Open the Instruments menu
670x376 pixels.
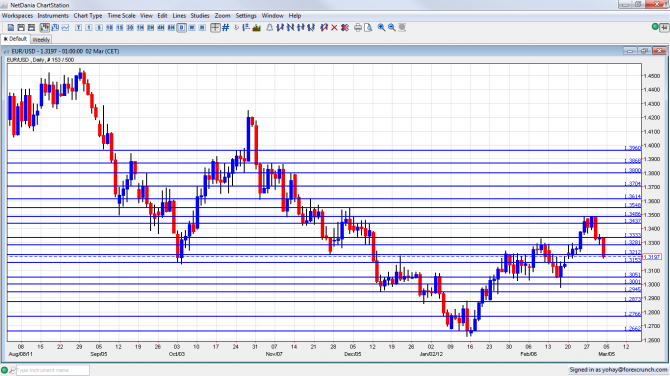[53, 16]
